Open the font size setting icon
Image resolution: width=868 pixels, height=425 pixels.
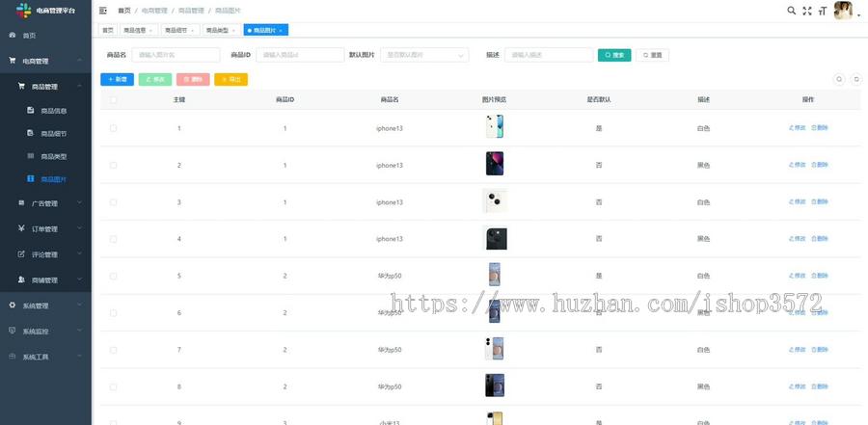click(822, 11)
